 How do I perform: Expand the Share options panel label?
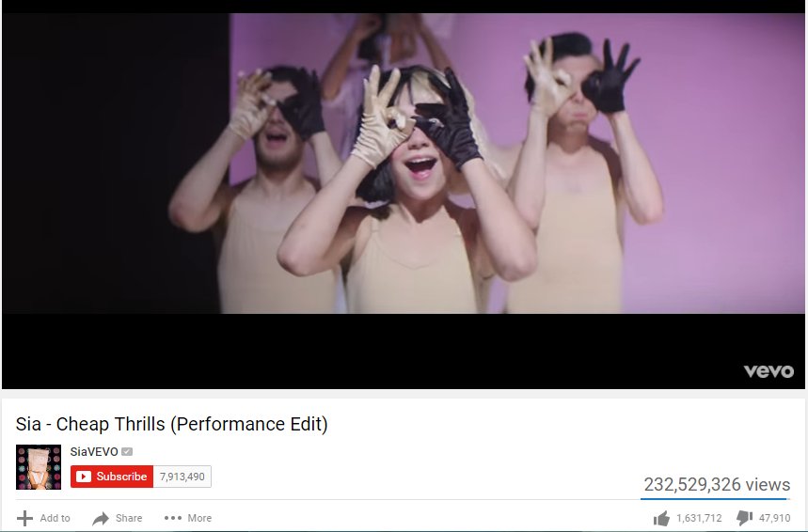[129, 518]
